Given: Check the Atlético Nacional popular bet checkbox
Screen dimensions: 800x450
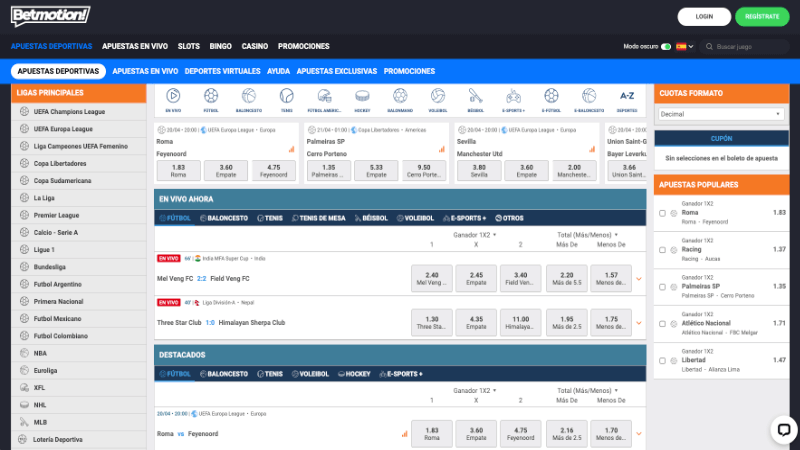Looking at the screenshot, I should point(662,324).
